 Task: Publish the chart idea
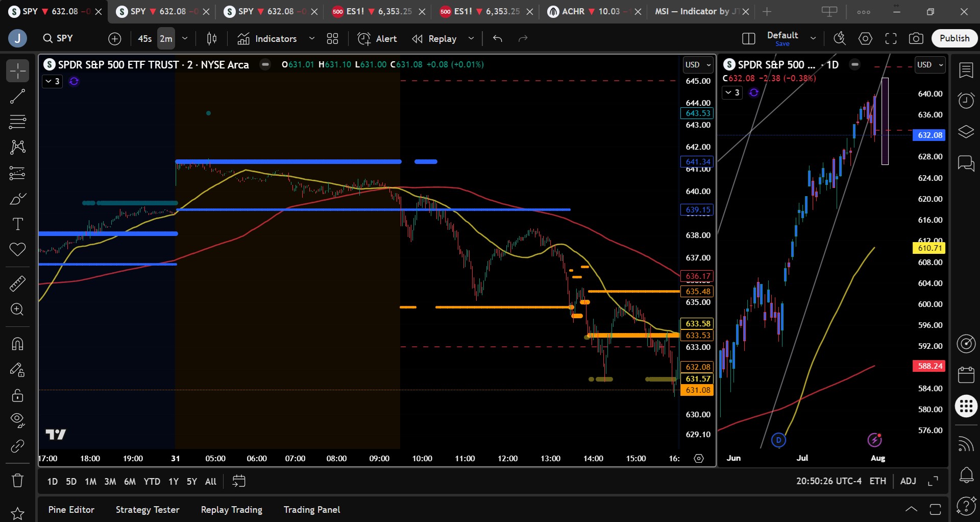coord(954,38)
